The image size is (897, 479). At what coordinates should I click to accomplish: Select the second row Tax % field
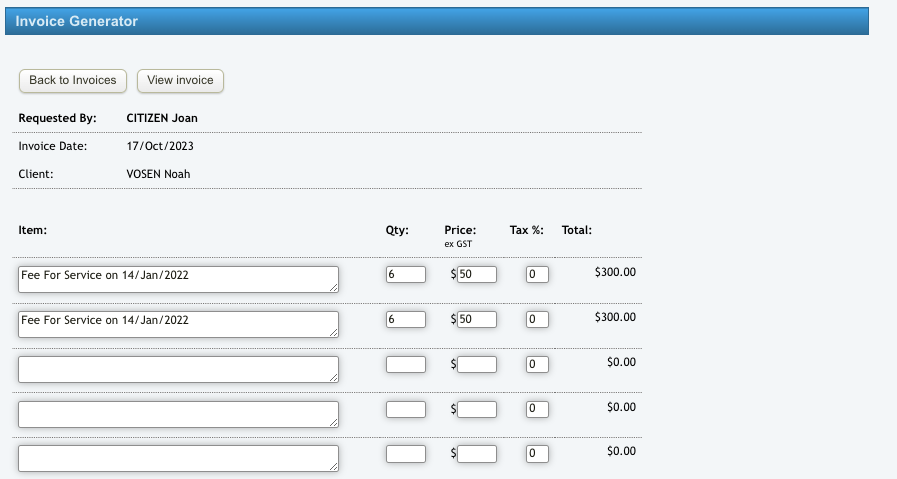point(537,319)
